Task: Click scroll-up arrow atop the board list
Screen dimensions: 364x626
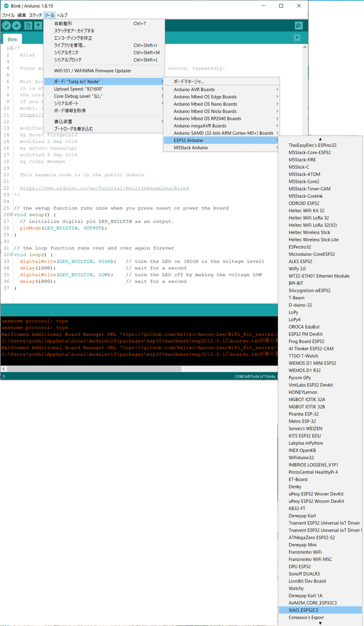Action: [321, 139]
